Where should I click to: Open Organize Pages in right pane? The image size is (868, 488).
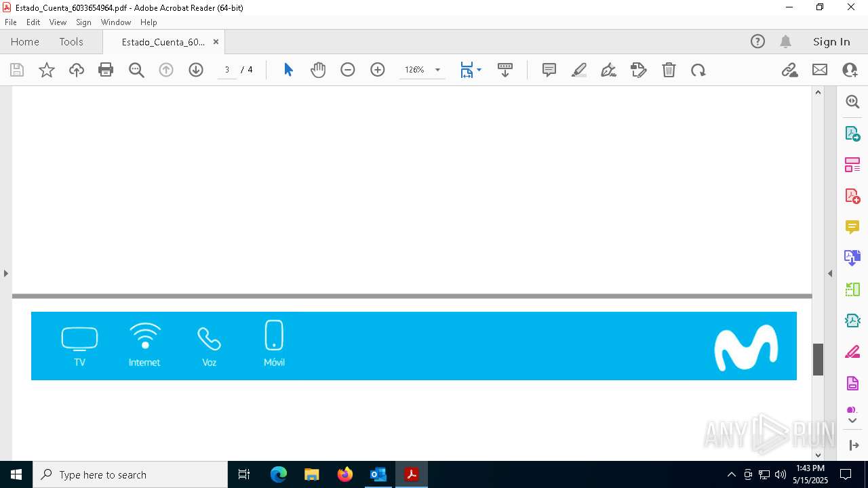point(852,165)
